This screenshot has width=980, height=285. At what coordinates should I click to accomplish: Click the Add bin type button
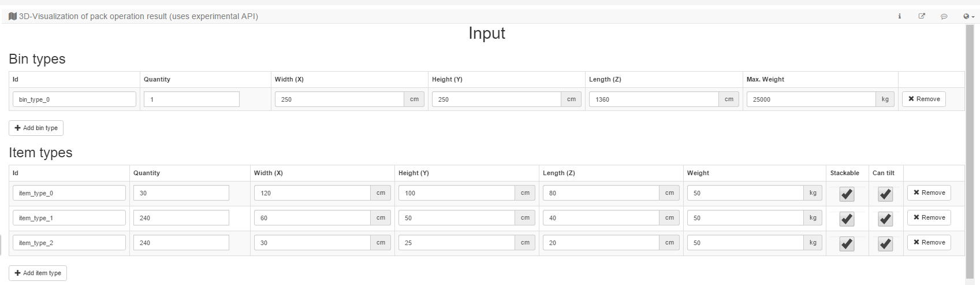coord(36,128)
